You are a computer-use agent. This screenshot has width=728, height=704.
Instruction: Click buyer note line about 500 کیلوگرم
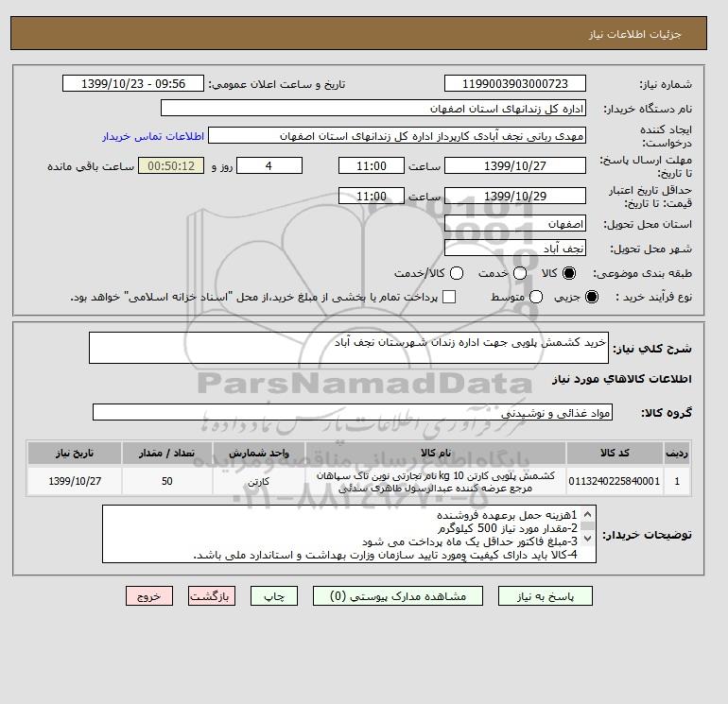[x=508, y=528]
